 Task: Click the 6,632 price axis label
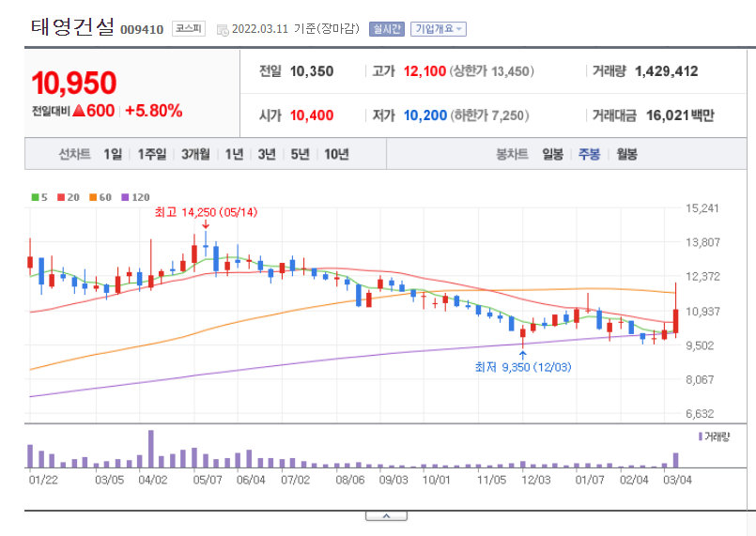coord(700,414)
